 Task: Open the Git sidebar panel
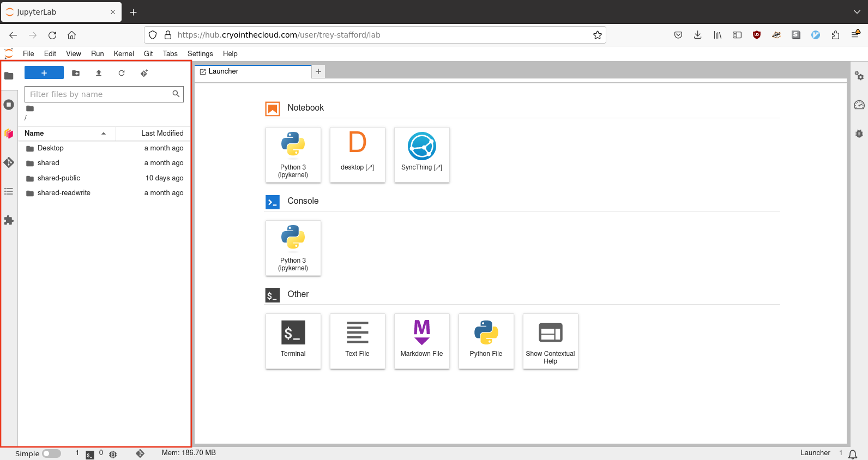(x=9, y=162)
